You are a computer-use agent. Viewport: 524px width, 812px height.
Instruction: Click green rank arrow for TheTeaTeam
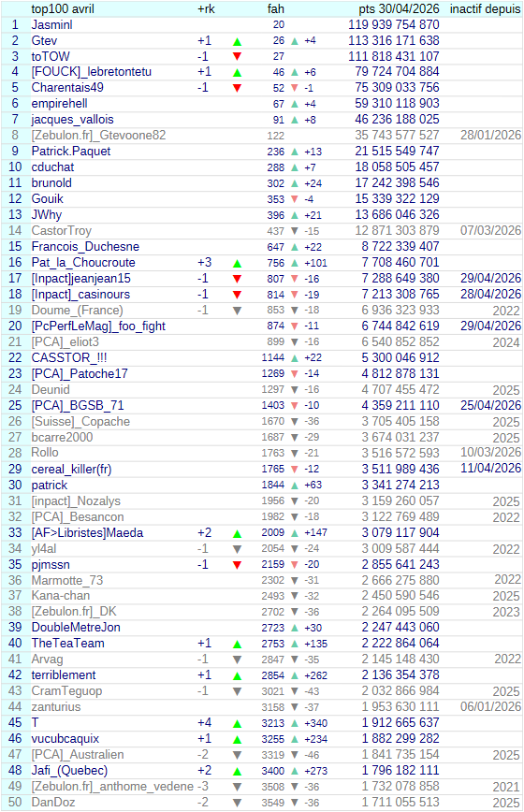tap(237, 645)
